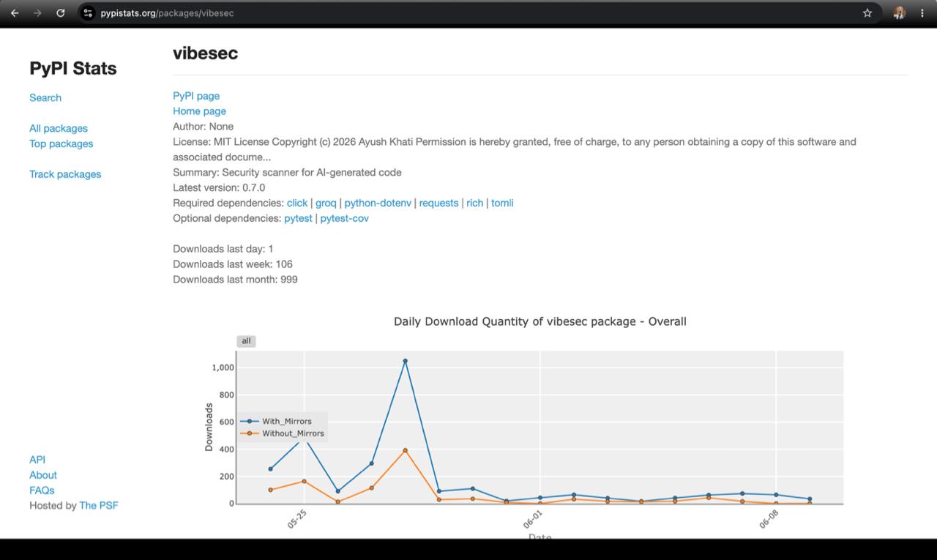Click the Downloads y-axis title
Screen dimensions: 937x560
[209, 427]
